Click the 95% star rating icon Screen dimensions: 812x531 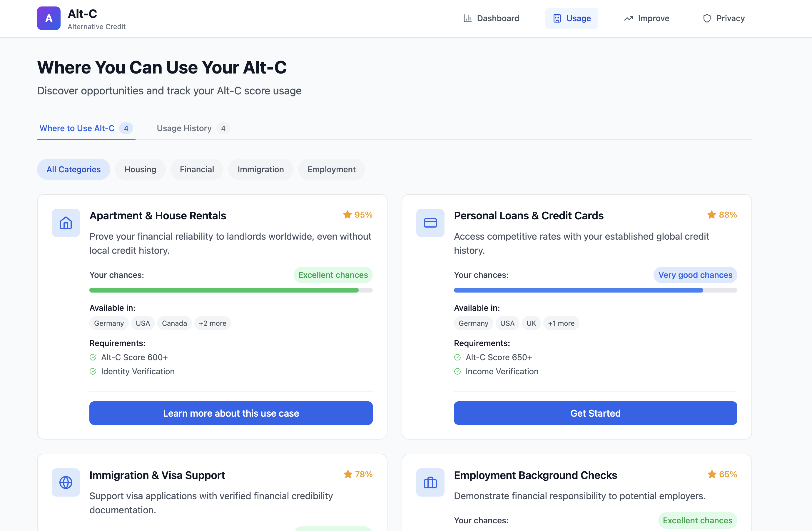[x=347, y=215]
